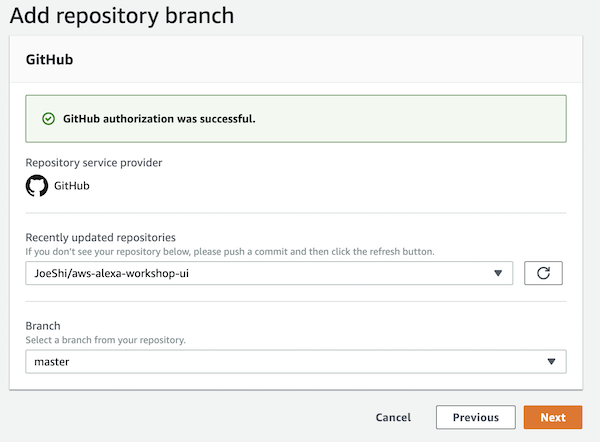Click the Repository service provider label
Screen dimensions: 600x442
(x=94, y=163)
